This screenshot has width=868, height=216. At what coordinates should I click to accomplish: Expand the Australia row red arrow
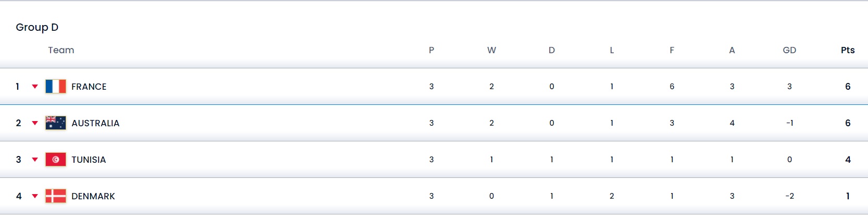[x=35, y=123]
